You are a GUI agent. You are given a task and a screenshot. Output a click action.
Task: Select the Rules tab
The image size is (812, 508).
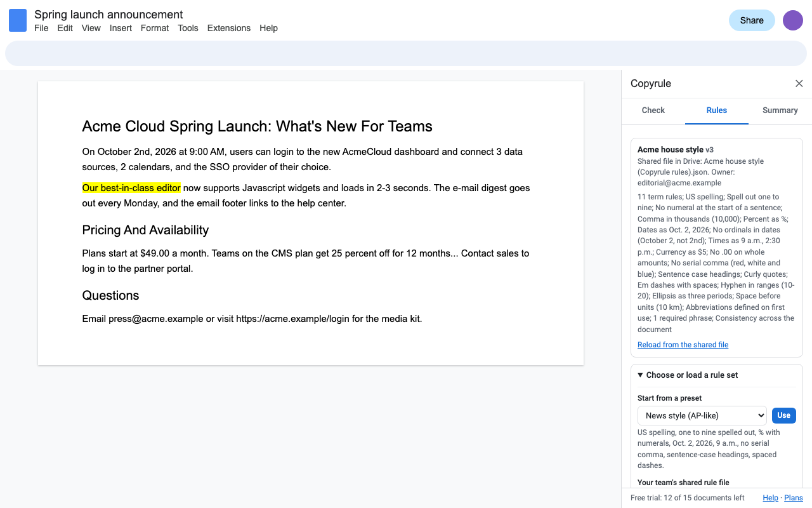click(717, 110)
